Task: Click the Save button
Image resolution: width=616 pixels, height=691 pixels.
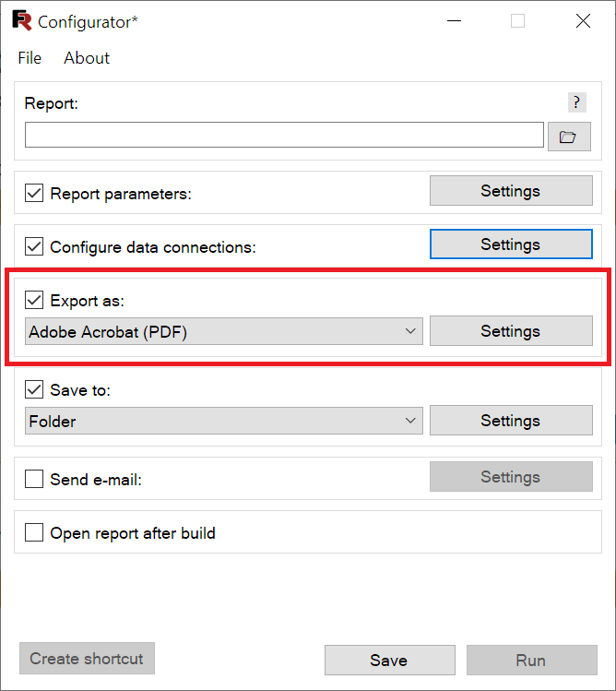Action: click(x=389, y=661)
